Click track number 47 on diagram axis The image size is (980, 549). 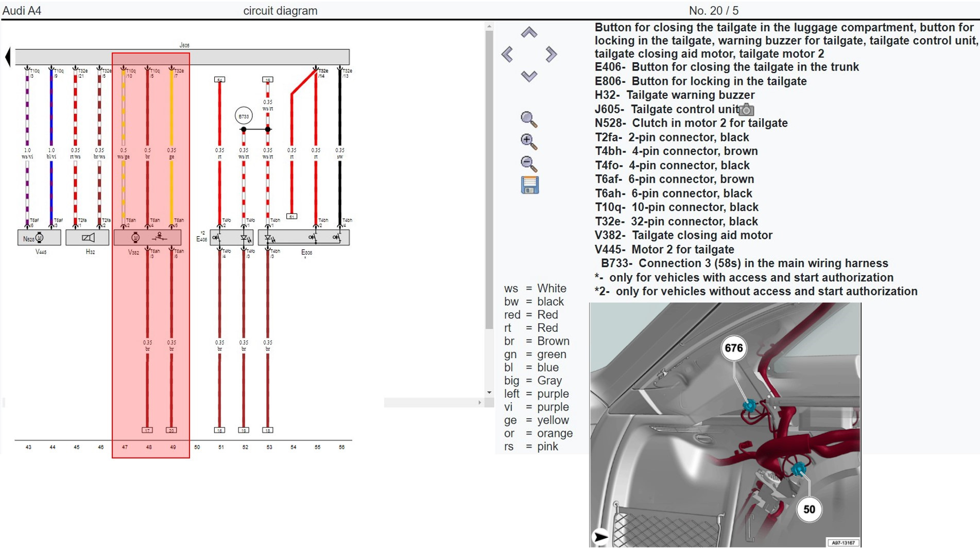coord(125,447)
